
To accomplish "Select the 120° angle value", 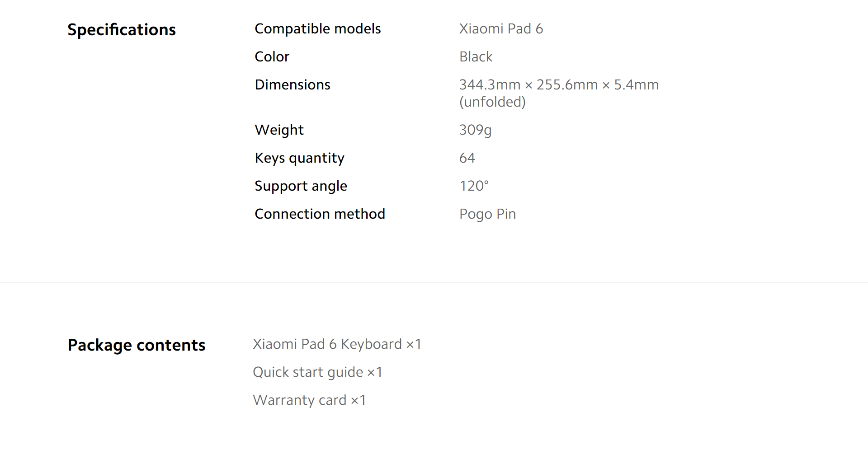I will tap(474, 186).
